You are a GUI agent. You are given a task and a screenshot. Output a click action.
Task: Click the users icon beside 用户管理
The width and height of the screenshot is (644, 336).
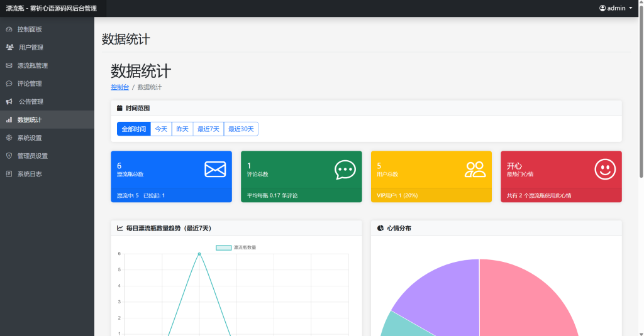click(x=10, y=47)
